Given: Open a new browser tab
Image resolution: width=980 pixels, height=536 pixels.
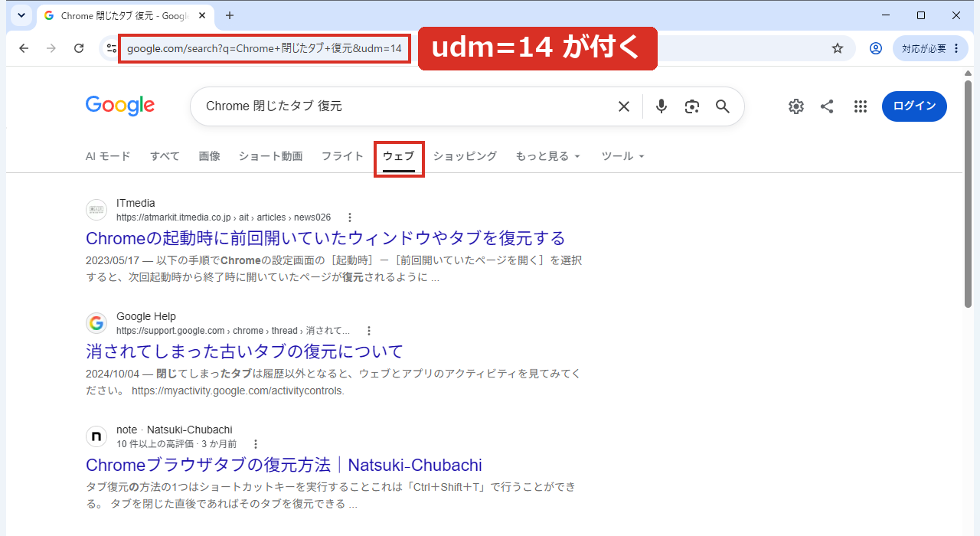Looking at the screenshot, I should (229, 15).
